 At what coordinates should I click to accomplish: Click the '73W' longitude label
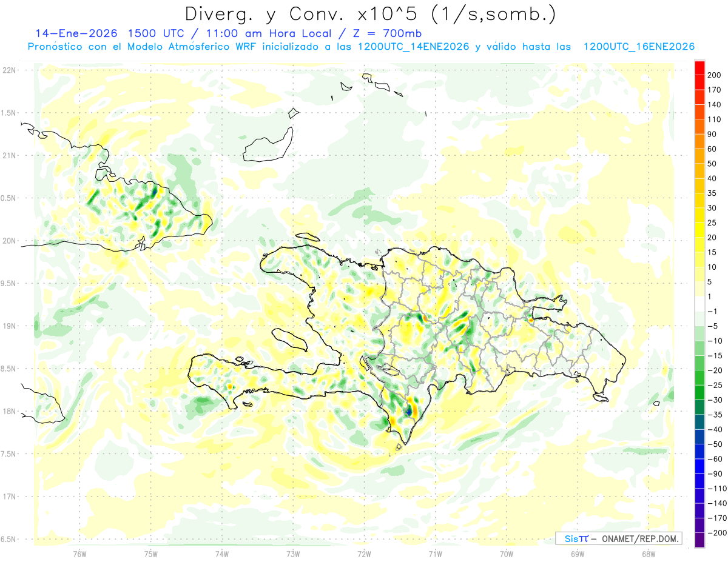293,554
